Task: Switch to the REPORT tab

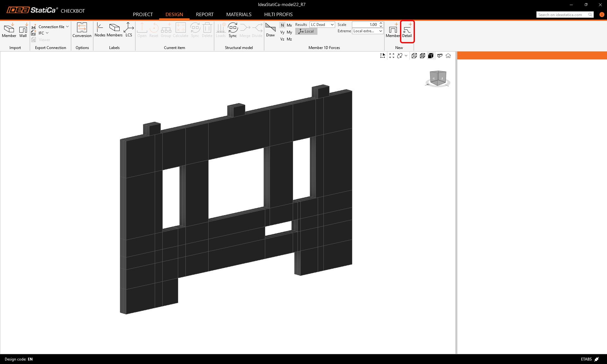Action: [x=204, y=15]
